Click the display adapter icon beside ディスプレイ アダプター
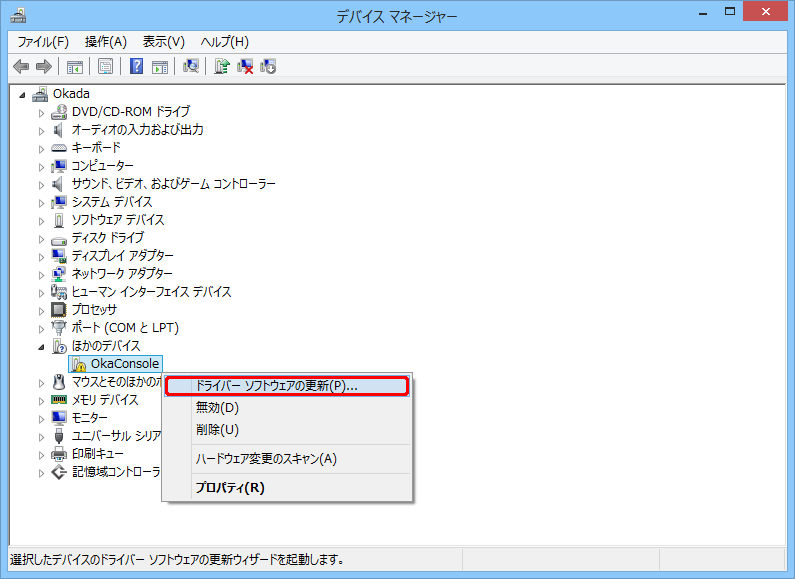The width and height of the screenshot is (795, 579). [x=59, y=256]
